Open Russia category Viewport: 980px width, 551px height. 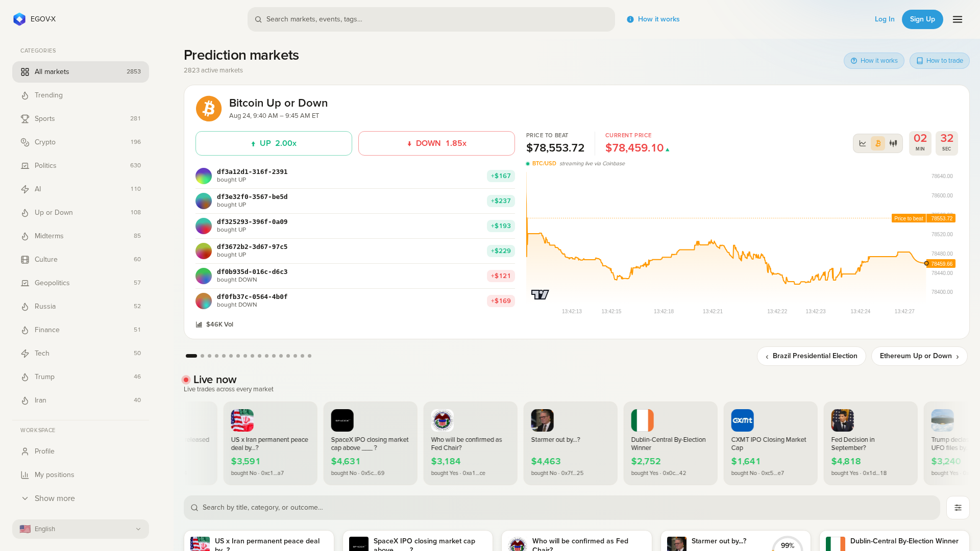(x=81, y=307)
